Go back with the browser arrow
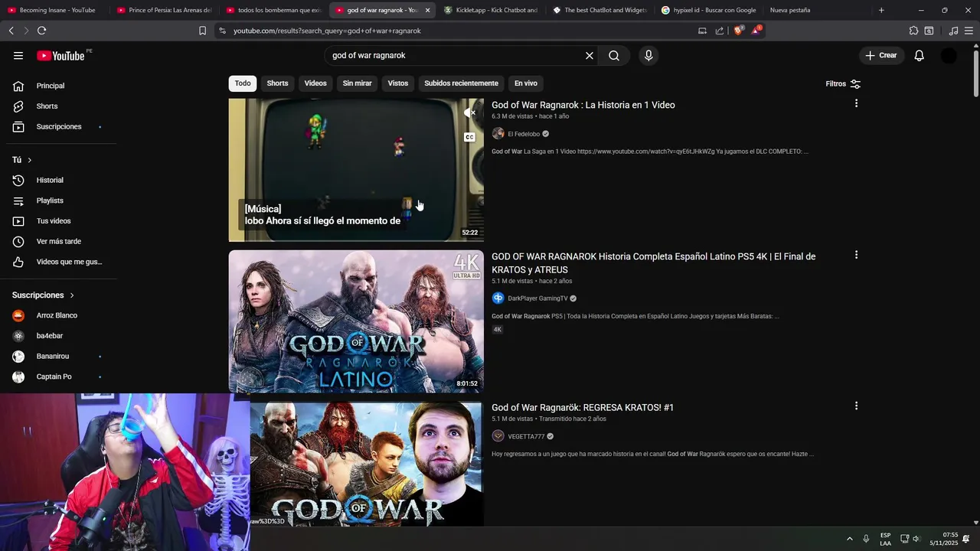Image resolution: width=980 pixels, height=551 pixels. click(11, 31)
